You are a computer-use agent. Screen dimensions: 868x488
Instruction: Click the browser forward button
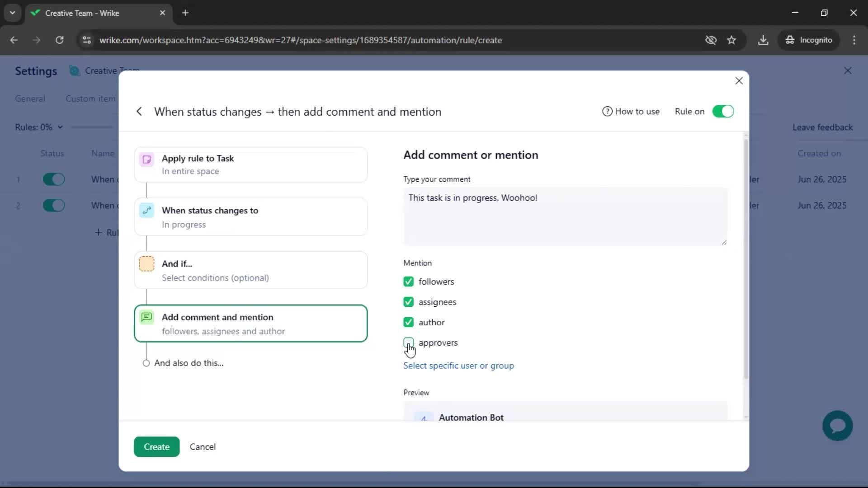click(36, 40)
